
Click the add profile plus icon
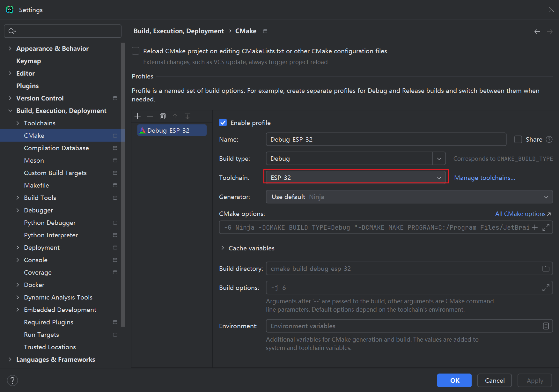[x=137, y=116]
